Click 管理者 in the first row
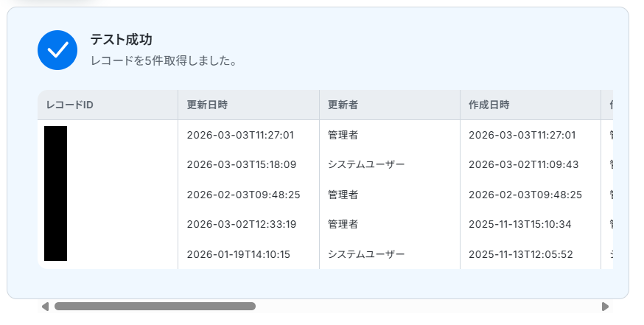Image resolution: width=644 pixels, height=325 pixels. [x=343, y=135]
